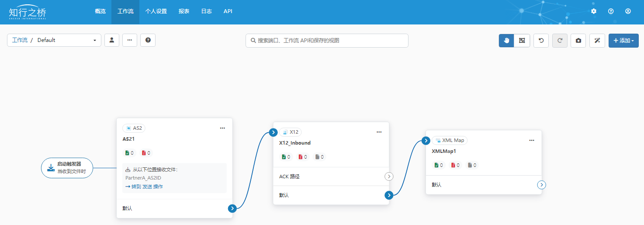
Task: Open the user account icon in header
Action: [628, 11]
